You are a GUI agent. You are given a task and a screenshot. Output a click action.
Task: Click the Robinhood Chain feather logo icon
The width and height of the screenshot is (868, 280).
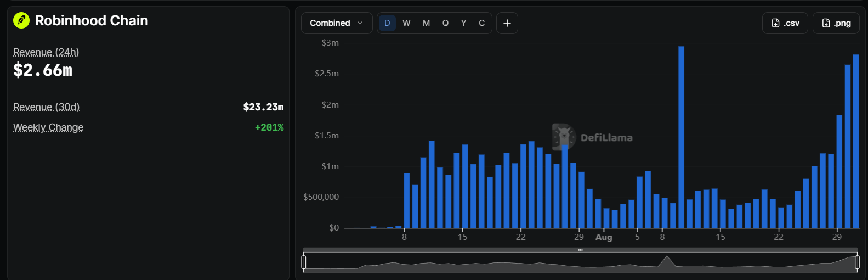tap(21, 21)
